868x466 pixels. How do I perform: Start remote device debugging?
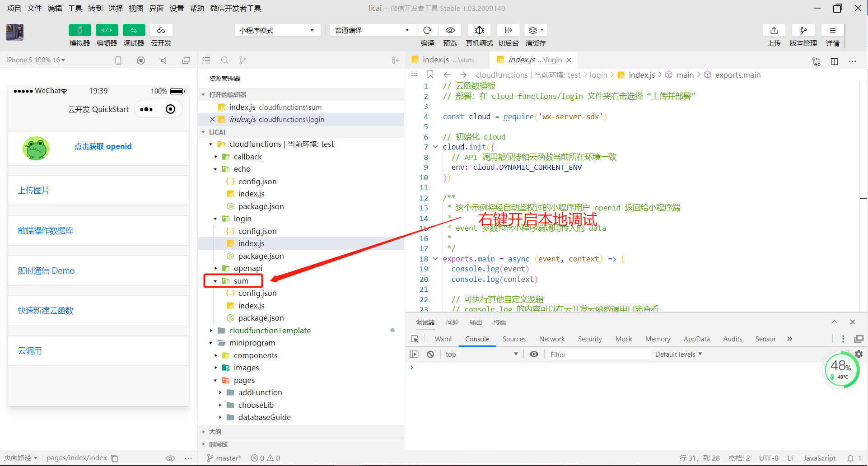coord(479,30)
